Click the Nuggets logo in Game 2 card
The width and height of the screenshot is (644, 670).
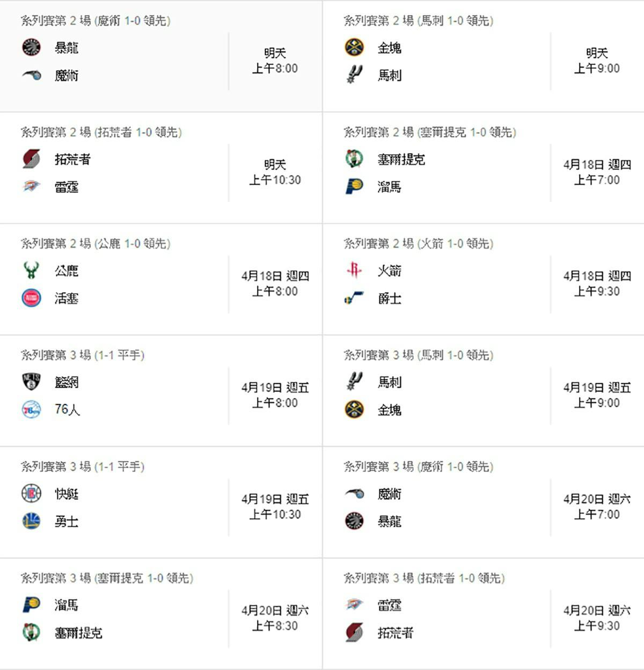[x=354, y=47]
